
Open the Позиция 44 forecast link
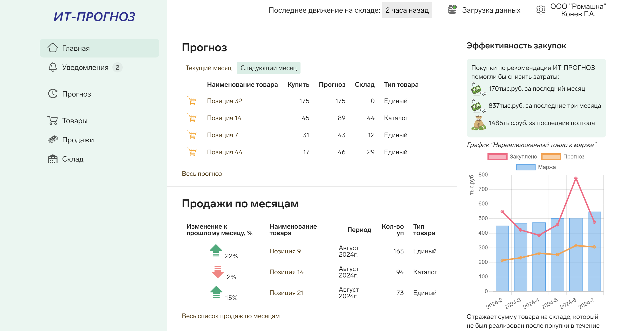point(225,152)
